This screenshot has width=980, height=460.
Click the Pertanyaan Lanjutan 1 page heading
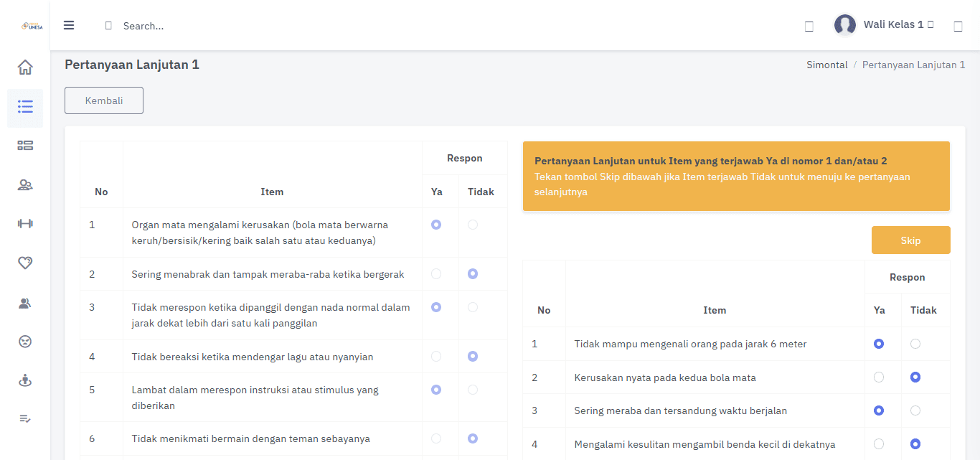pyautogui.click(x=132, y=65)
